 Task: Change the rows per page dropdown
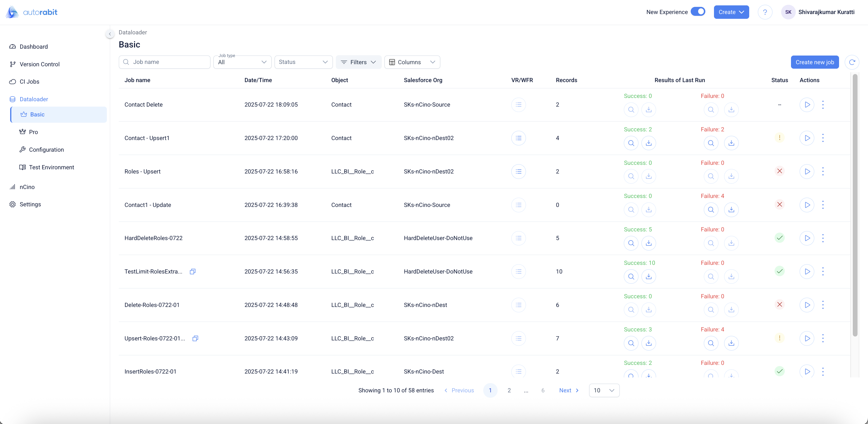[604, 390]
